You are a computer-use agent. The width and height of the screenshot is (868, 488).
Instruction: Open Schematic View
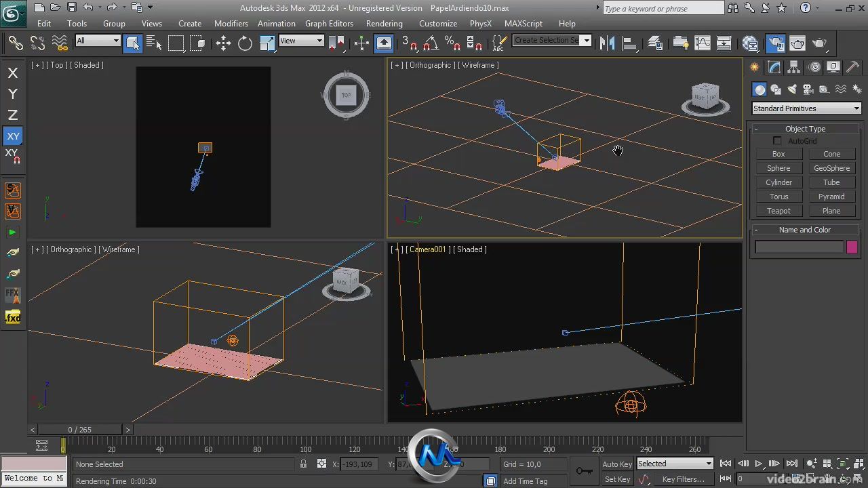point(724,43)
